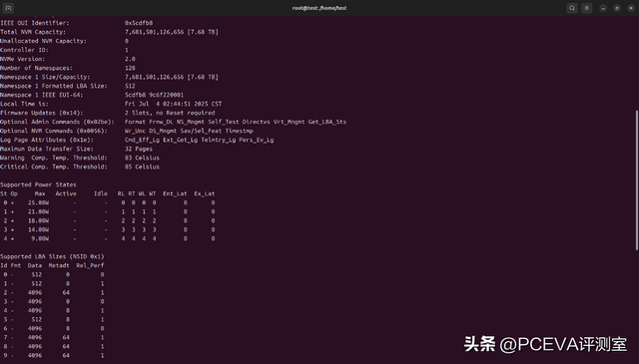Click the Namespace 1 Size/Capacity label

[x=45, y=77]
